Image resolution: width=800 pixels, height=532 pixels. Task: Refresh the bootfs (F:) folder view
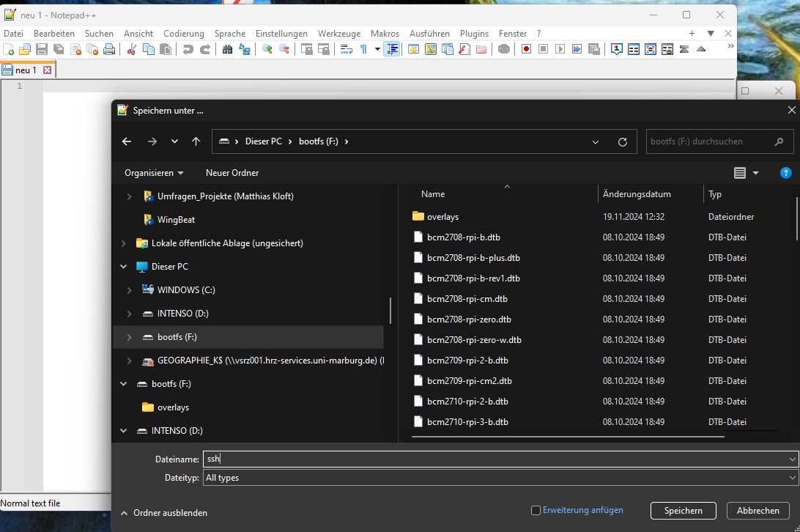click(x=623, y=142)
